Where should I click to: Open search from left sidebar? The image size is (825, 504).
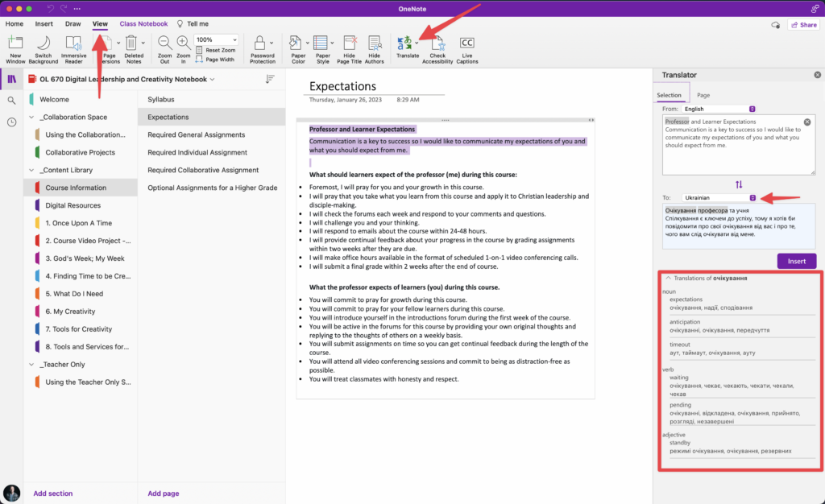pos(11,101)
